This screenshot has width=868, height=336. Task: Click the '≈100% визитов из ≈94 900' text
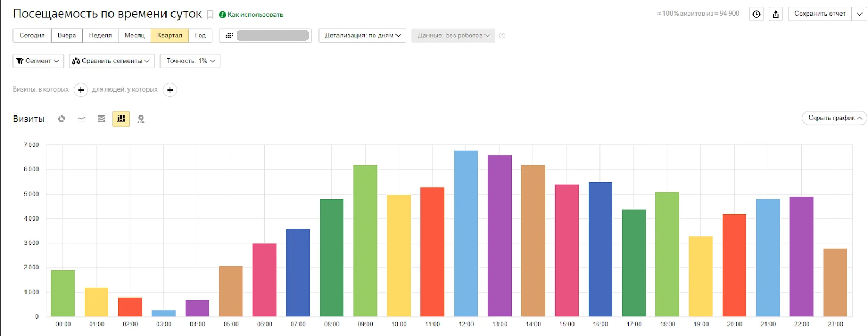pos(698,14)
